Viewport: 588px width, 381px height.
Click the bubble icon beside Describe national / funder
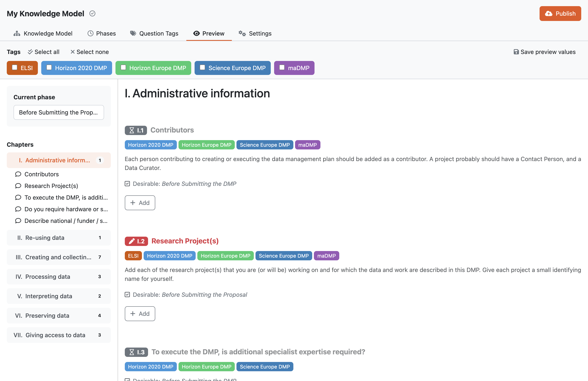18,221
